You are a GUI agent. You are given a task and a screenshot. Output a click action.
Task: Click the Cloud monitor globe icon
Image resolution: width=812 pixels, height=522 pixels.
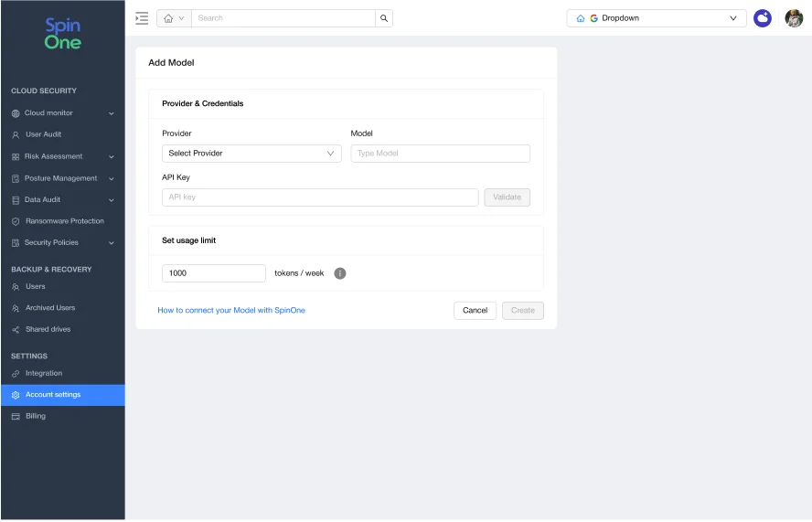(16, 113)
